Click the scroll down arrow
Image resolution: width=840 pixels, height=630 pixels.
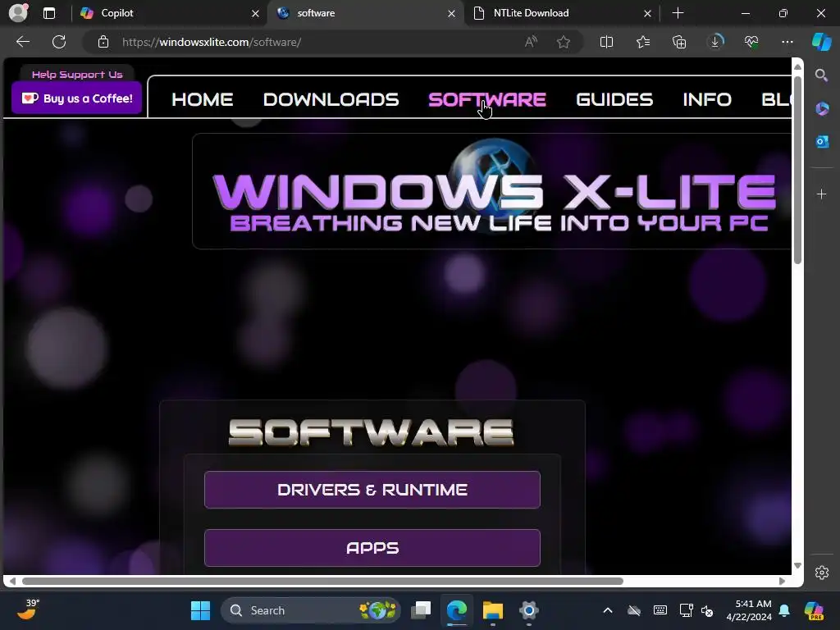point(797,566)
